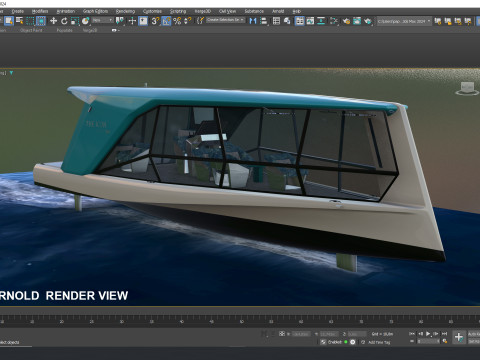Open the viewport filter funnel icon
This screenshot has height=360, width=480.
(12, 73)
